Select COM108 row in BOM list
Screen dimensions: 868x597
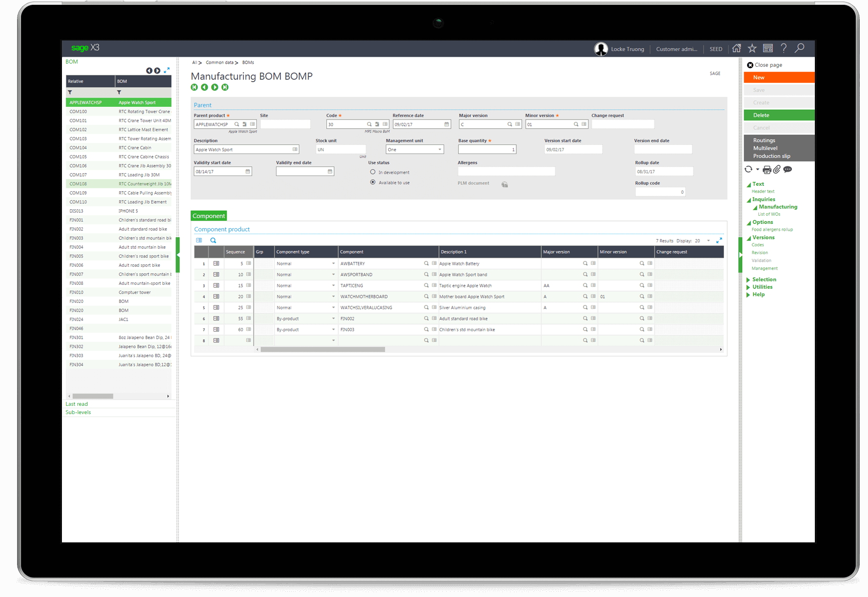[118, 184]
